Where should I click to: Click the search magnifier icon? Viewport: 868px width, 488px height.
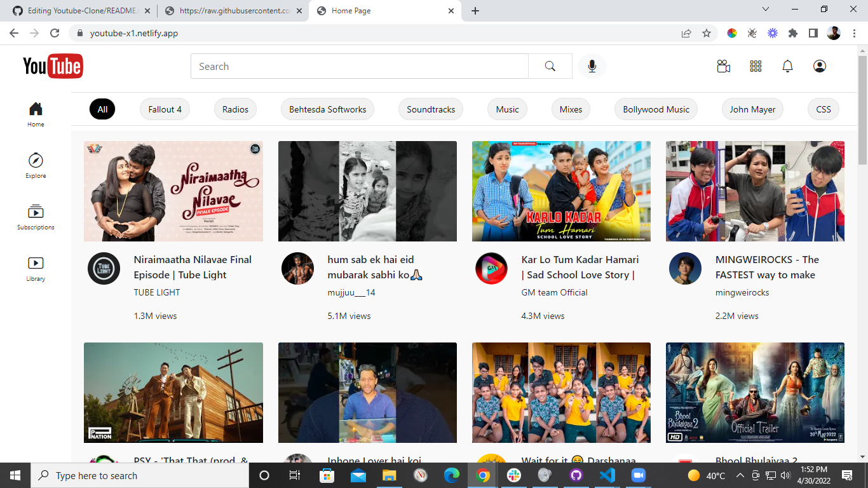550,65
